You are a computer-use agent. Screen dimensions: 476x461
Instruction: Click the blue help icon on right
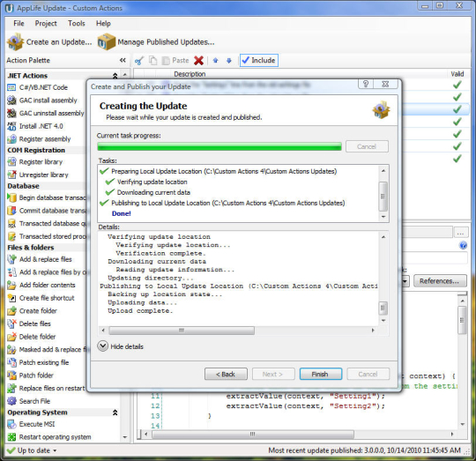(x=464, y=245)
